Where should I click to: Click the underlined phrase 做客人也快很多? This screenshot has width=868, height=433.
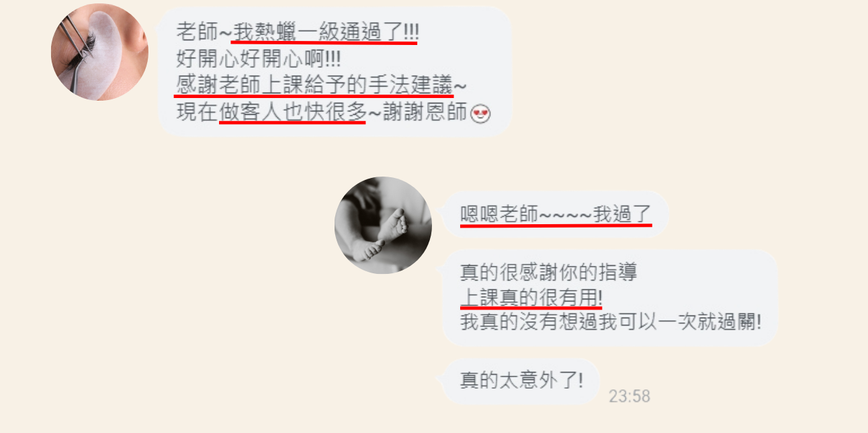coord(293,113)
